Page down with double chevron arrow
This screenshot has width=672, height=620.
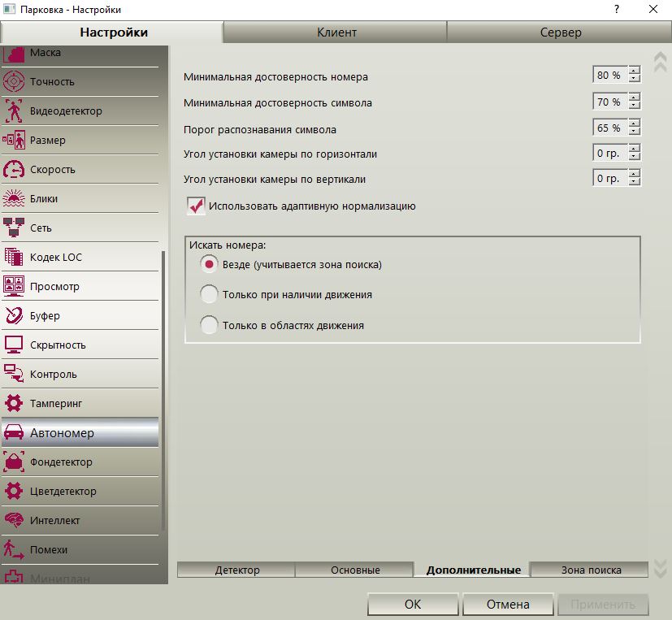click(660, 568)
